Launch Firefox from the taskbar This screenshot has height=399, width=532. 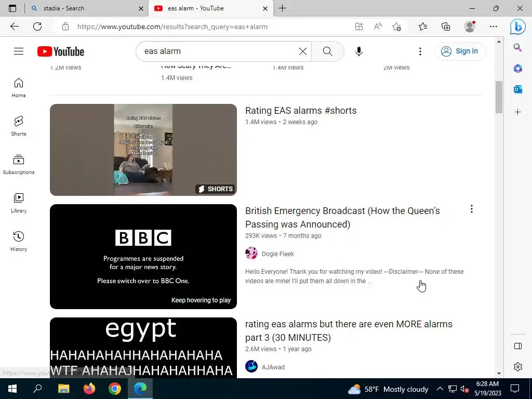pyautogui.click(x=89, y=389)
